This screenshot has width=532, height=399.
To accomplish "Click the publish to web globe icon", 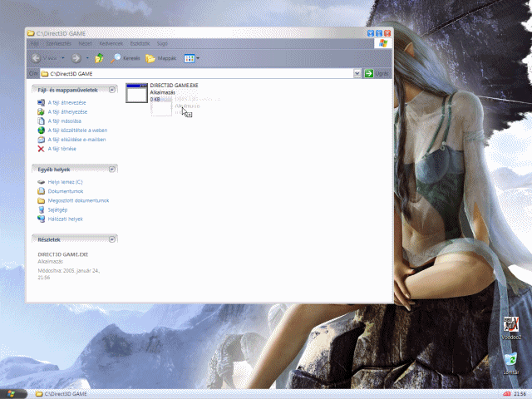I will click(41, 131).
